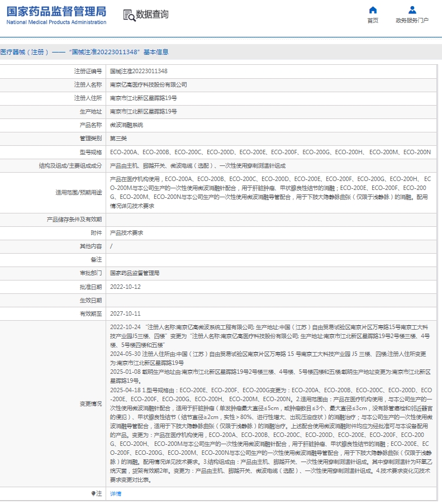
Task: Click expiry date 2027-10-11
Action: 125,313
